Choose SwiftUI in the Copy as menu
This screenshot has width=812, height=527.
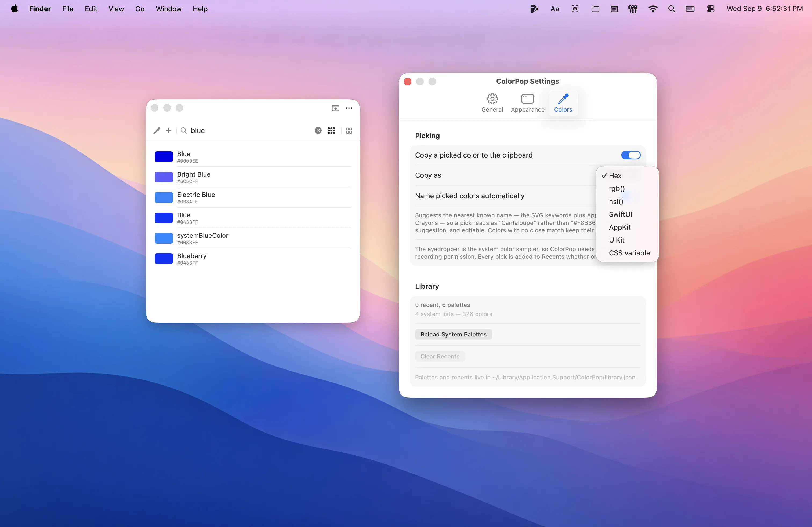click(627, 214)
